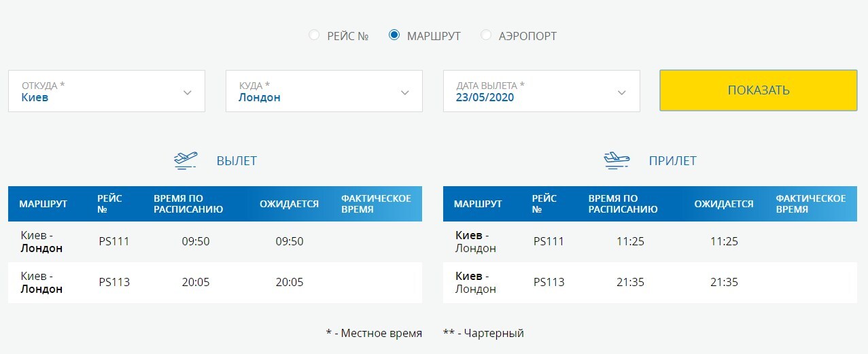Image resolution: width=868 pixels, height=354 pixels.
Task: Expand the ОТКУДА dropdown chevron
Action: click(188, 92)
